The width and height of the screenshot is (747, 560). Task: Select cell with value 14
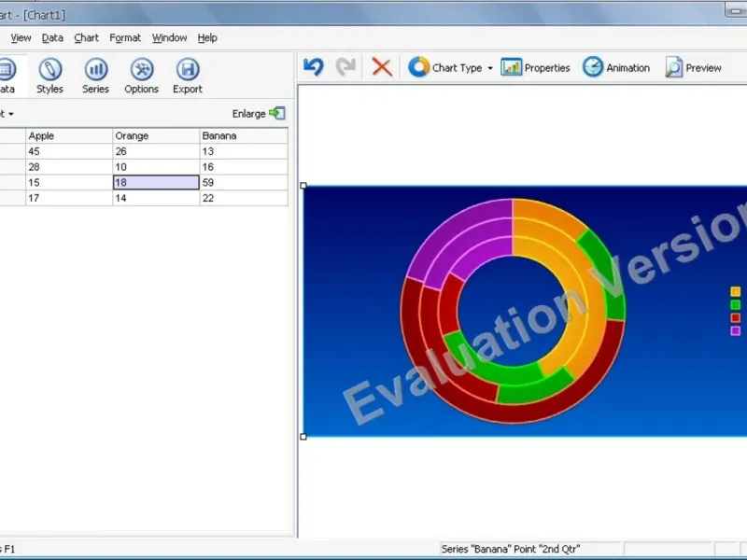156,198
